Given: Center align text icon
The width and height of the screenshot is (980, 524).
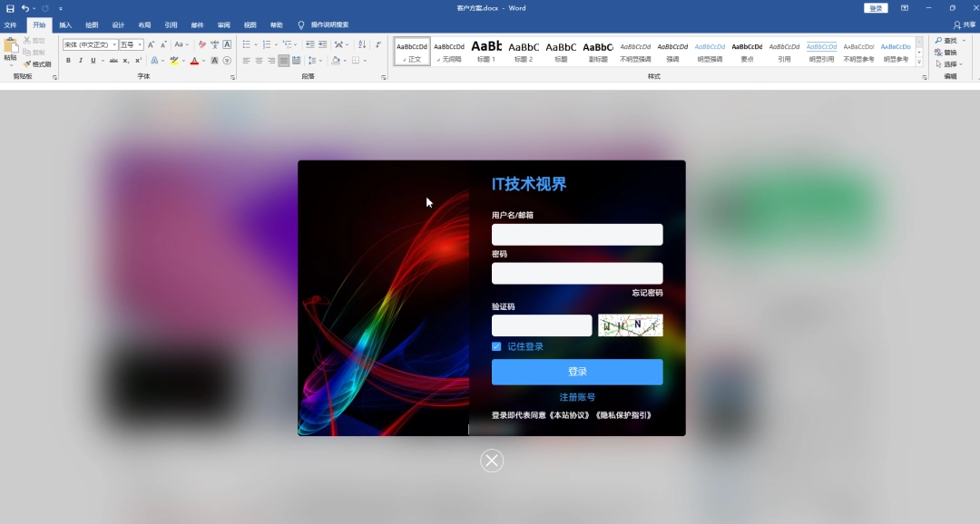Looking at the screenshot, I should click(259, 61).
